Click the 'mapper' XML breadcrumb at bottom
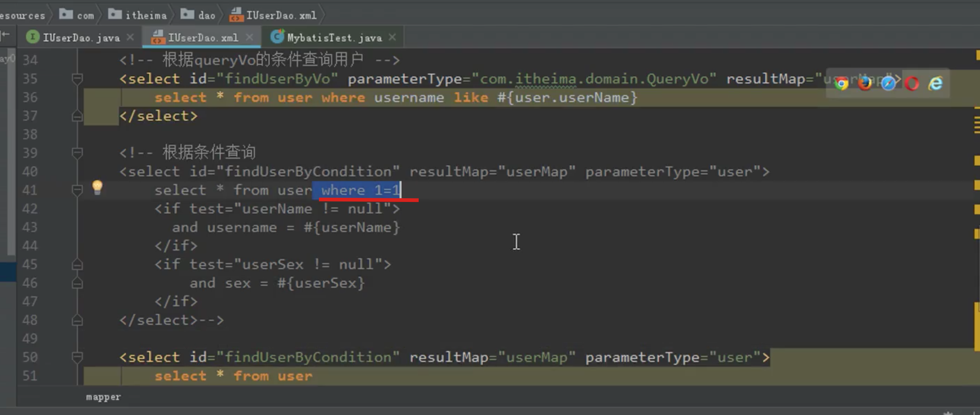The width and height of the screenshot is (980, 415). [x=103, y=397]
